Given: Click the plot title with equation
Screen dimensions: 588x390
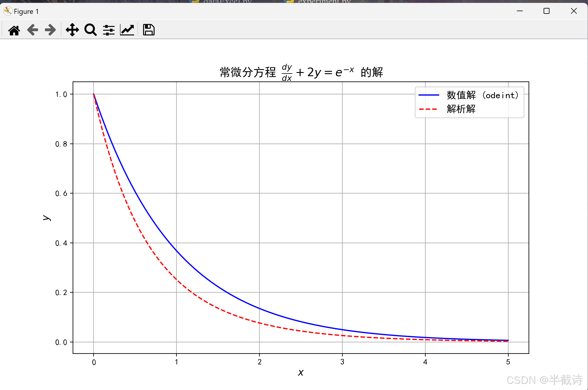Looking at the screenshot, I should tap(301, 72).
